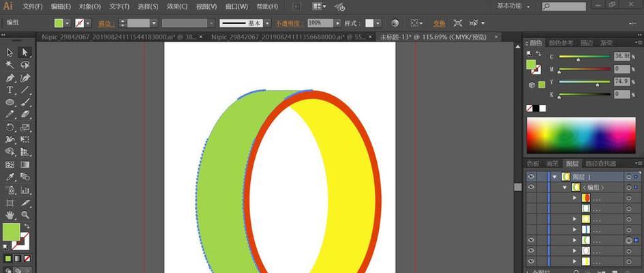Open the 效果(C) menu
This screenshot has height=273, width=644.
coord(177,7)
